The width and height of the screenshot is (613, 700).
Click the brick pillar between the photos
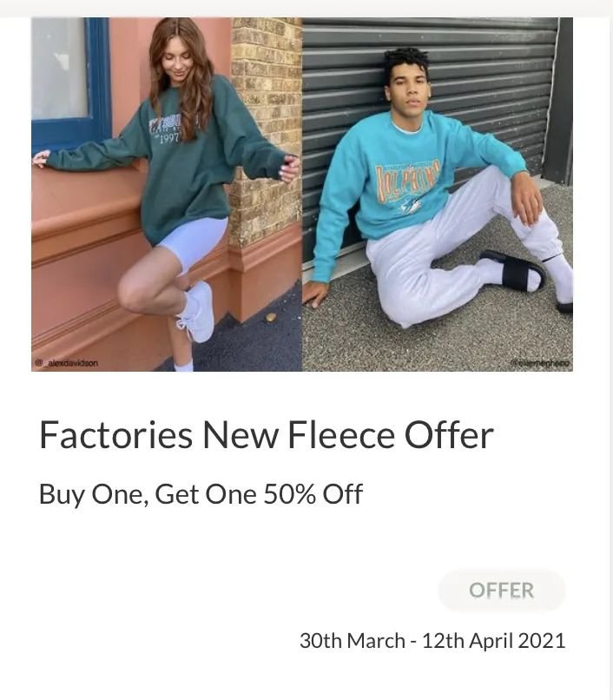click(266, 129)
